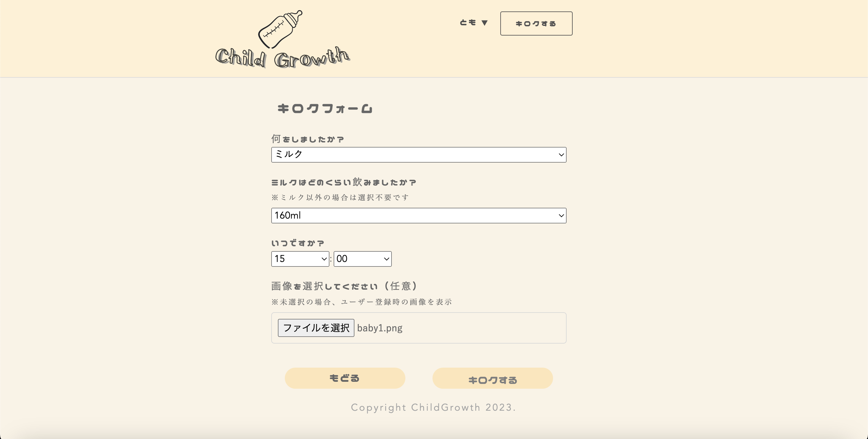Click the chevron on the ミルク selector

point(560,155)
